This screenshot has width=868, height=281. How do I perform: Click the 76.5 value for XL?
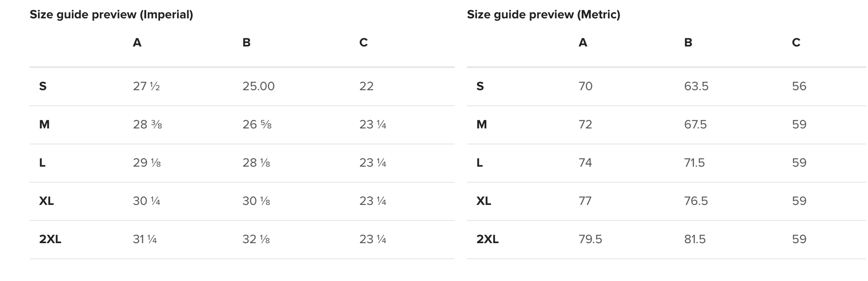click(x=696, y=201)
